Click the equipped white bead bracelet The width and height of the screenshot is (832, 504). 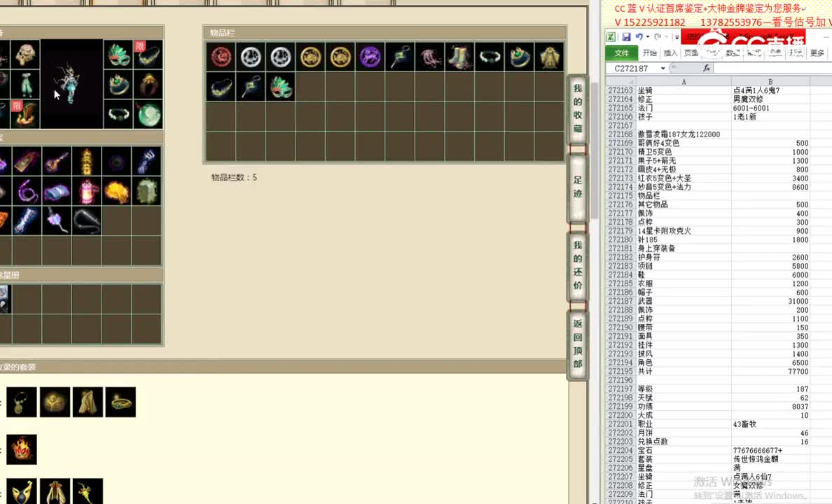[x=118, y=113]
